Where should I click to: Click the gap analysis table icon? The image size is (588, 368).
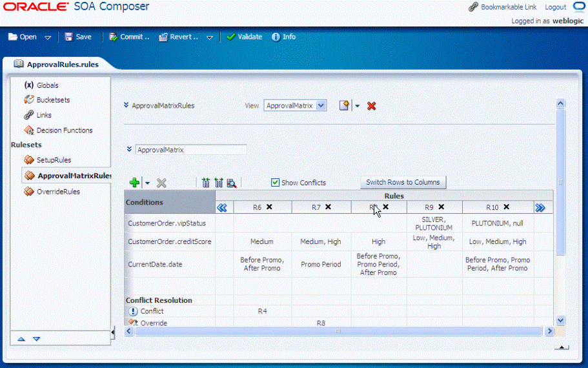[x=206, y=183]
